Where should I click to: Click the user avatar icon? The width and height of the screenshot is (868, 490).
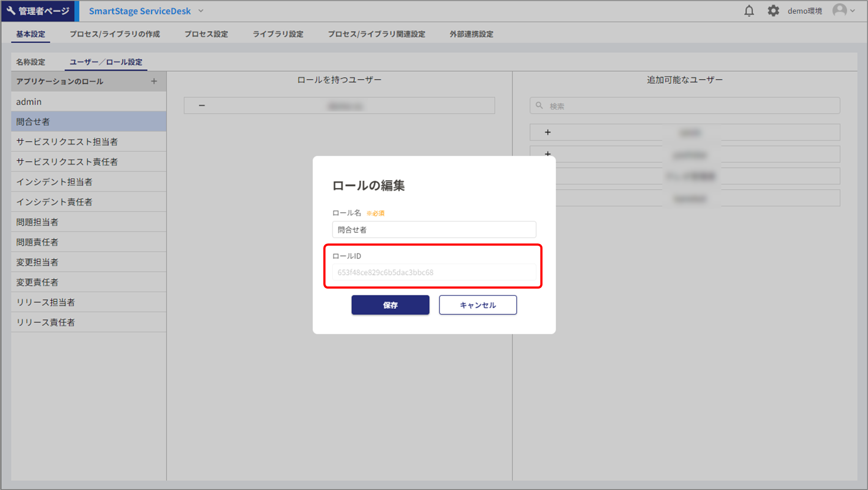coord(840,10)
